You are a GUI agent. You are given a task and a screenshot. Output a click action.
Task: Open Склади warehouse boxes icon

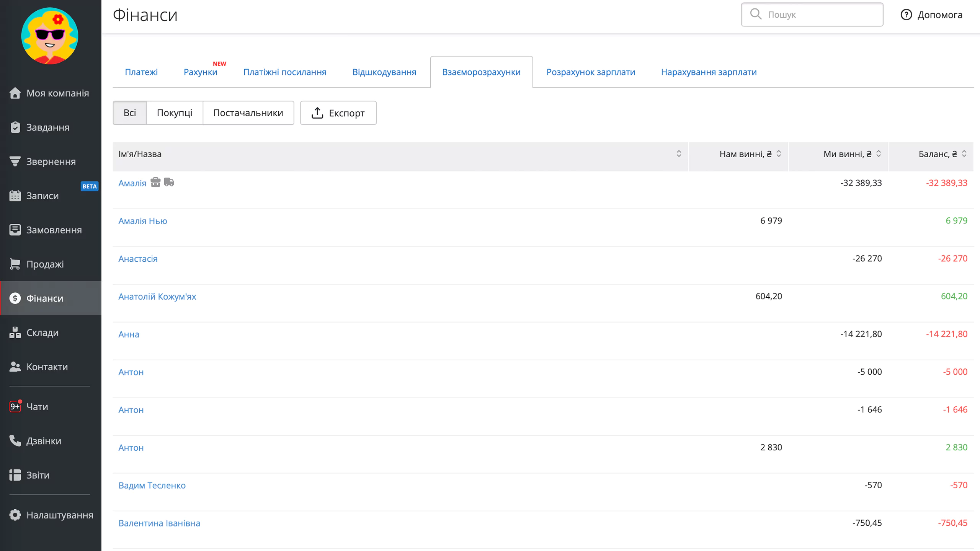pos(15,333)
